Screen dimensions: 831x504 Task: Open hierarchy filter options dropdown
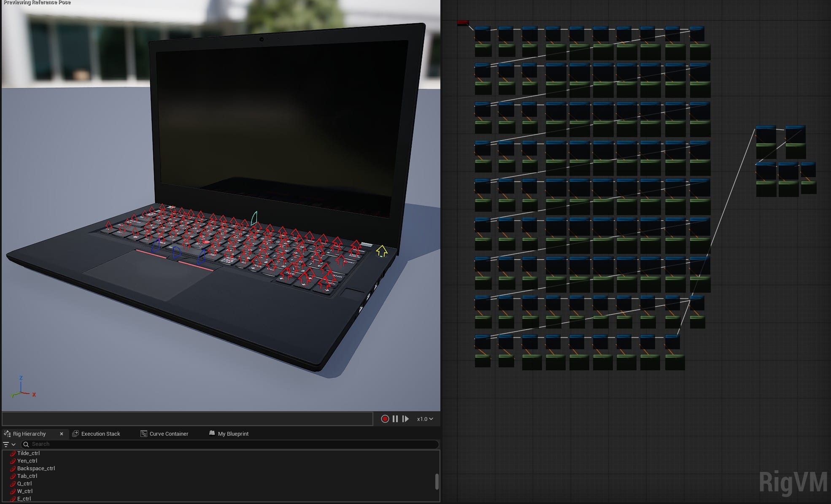coord(9,444)
